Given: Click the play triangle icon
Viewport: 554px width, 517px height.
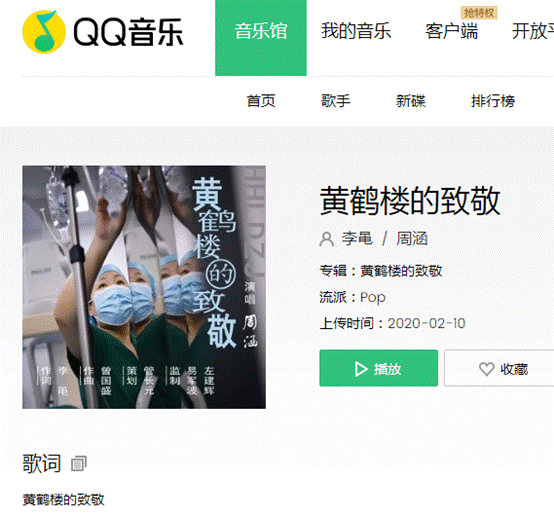Looking at the screenshot, I should point(361,369).
